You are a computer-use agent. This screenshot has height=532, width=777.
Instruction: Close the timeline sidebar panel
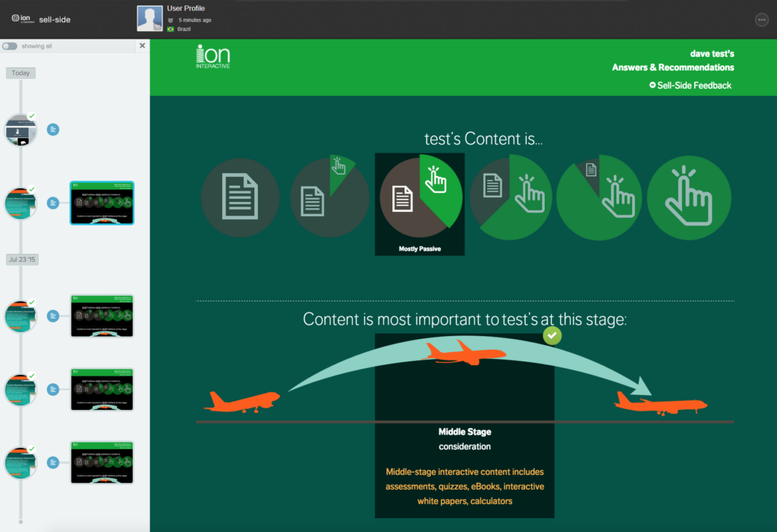coord(142,46)
